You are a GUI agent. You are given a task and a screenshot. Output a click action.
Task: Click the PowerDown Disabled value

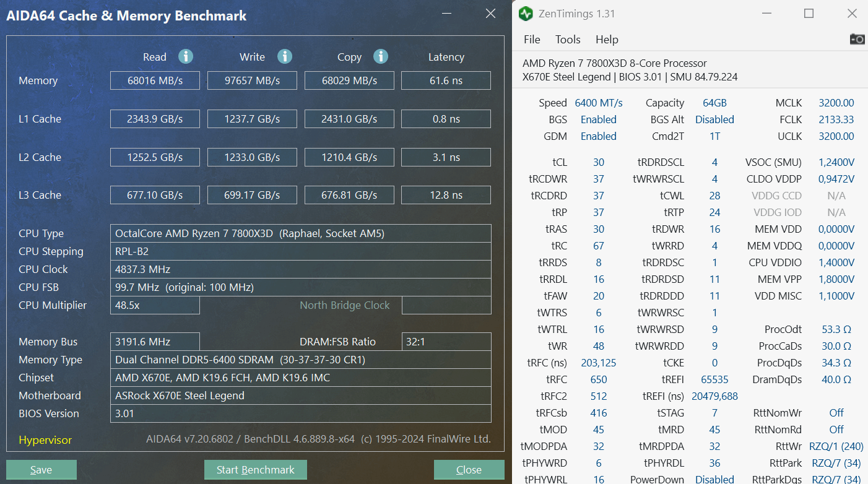click(x=714, y=480)
